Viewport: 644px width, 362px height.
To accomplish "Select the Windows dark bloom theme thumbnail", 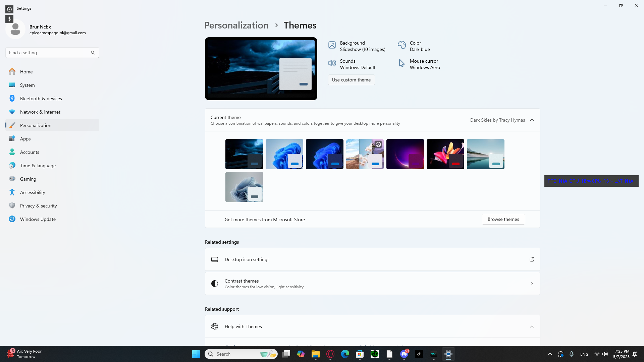I will 324,154.
